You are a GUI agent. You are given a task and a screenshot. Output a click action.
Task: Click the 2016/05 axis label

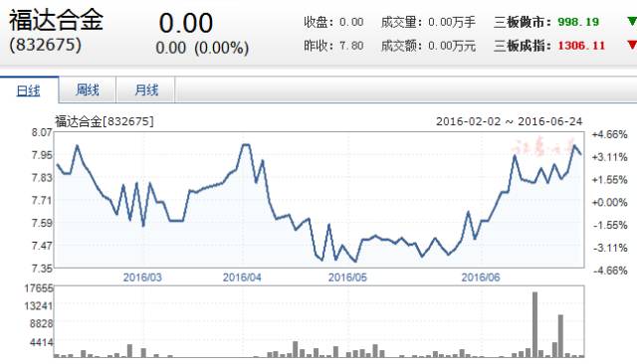click(x=347, y=277)
